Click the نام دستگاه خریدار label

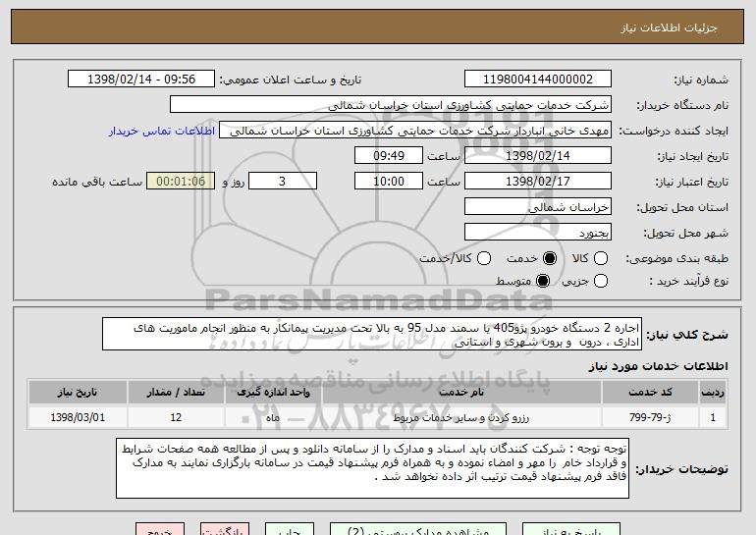(682, 106)
